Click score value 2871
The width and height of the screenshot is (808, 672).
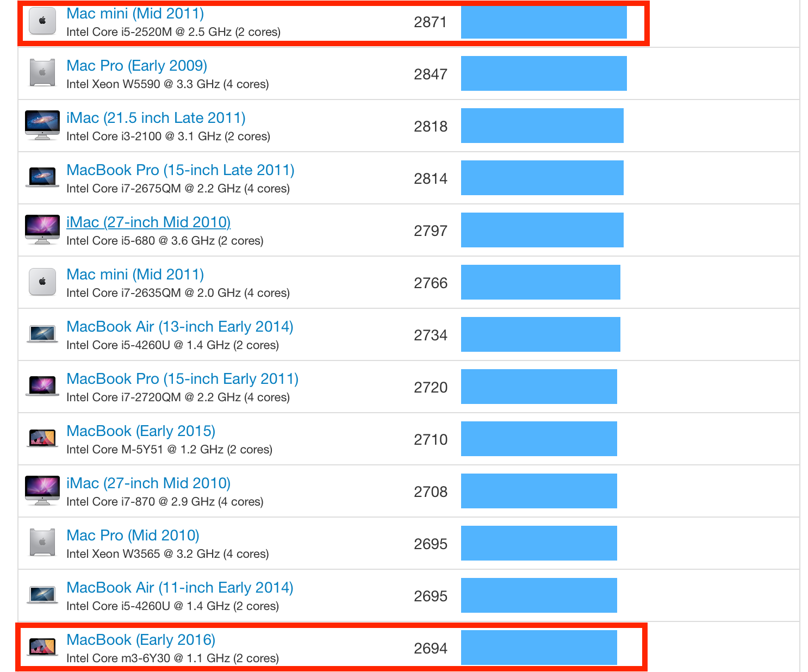point(431,22)
